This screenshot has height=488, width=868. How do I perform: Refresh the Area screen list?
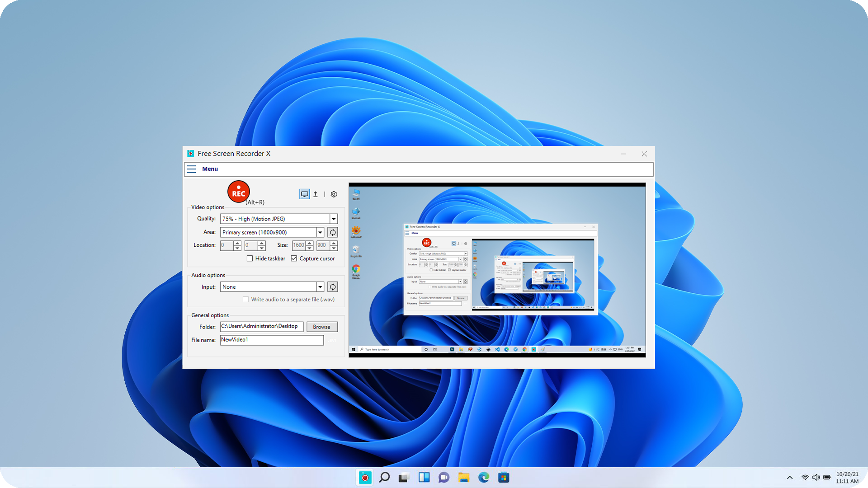(332, 232)
